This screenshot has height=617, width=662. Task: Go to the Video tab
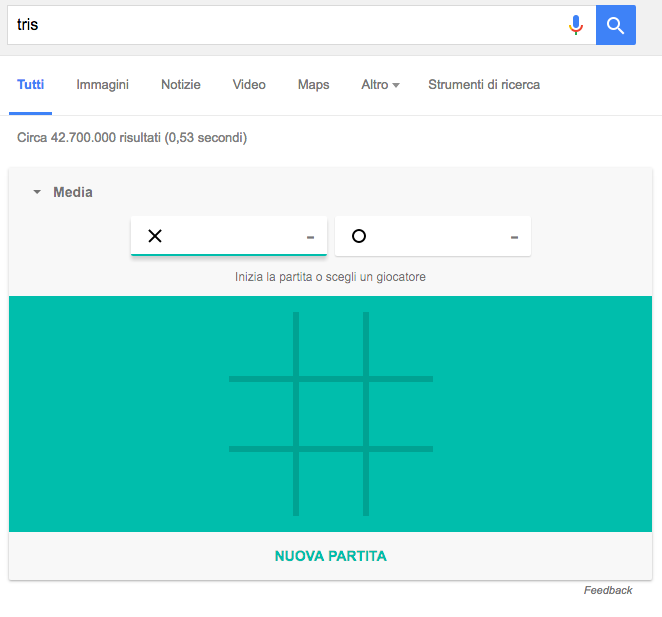249,85
